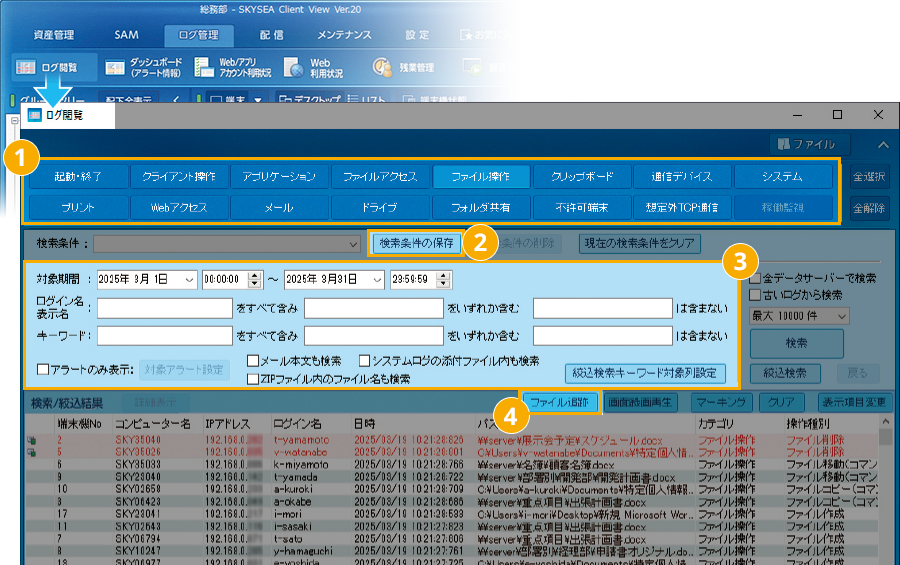The image size is (900, 565).
Task: Click the ファイル button with book icon
Action: click(x=810, y=144)
